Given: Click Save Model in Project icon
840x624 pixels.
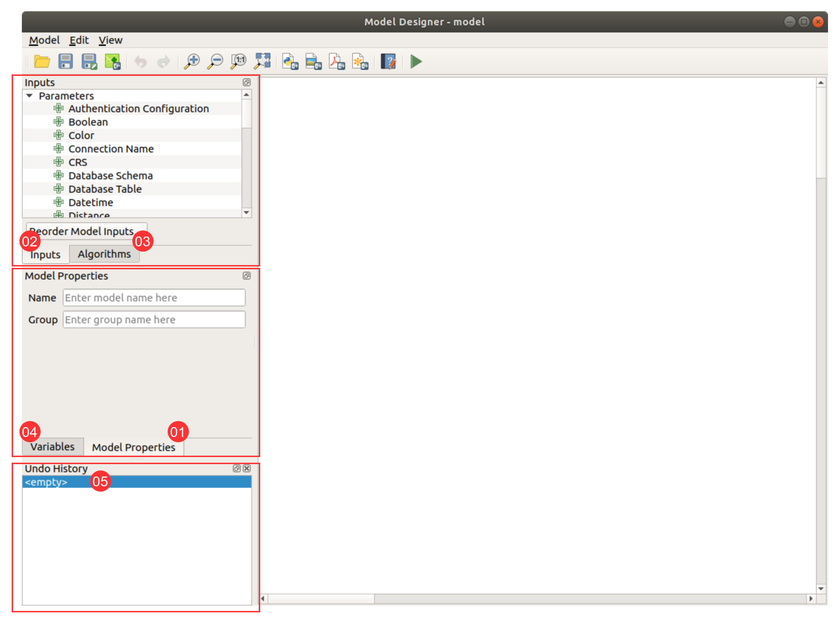Looking at the screenshot, I should [113, 61].
